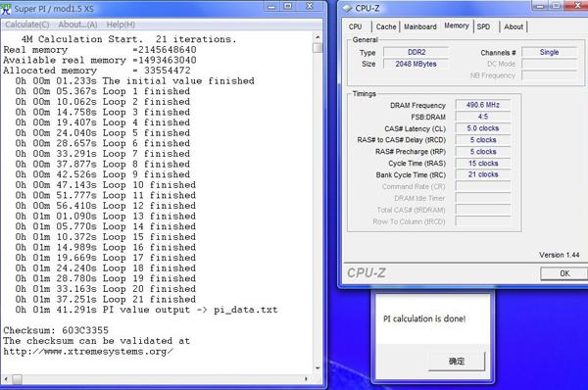The image size is (588, 390).
Task: Click the empty Total CAS# (tRDRAM) field
Action: (x=482, y=210)
